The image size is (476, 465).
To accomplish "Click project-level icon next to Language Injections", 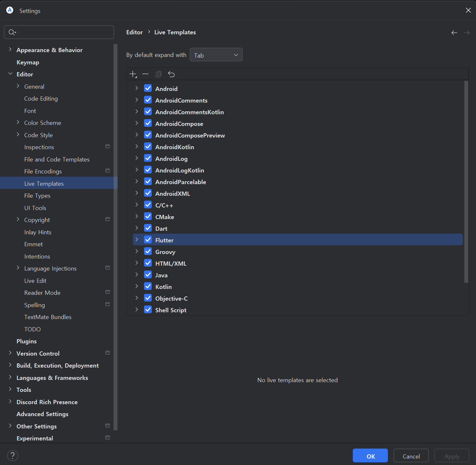I will pos(108,268).
